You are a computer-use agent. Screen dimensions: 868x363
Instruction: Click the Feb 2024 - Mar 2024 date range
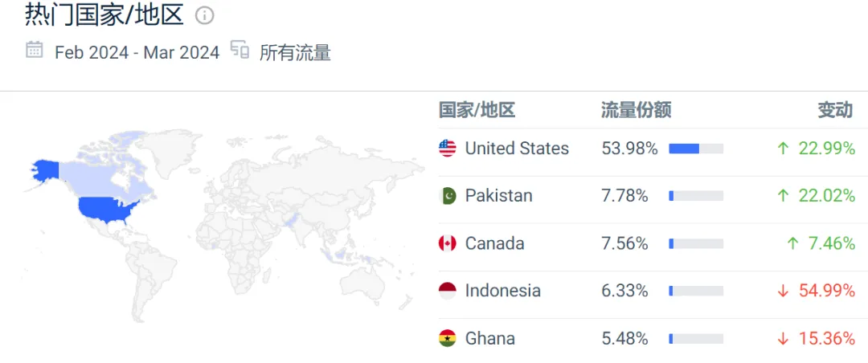(x=137, y=52)
